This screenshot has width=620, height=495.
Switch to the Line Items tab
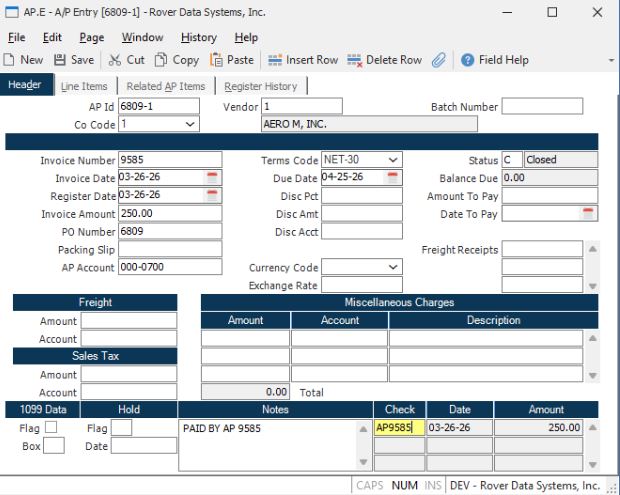[x=83, y=87]
